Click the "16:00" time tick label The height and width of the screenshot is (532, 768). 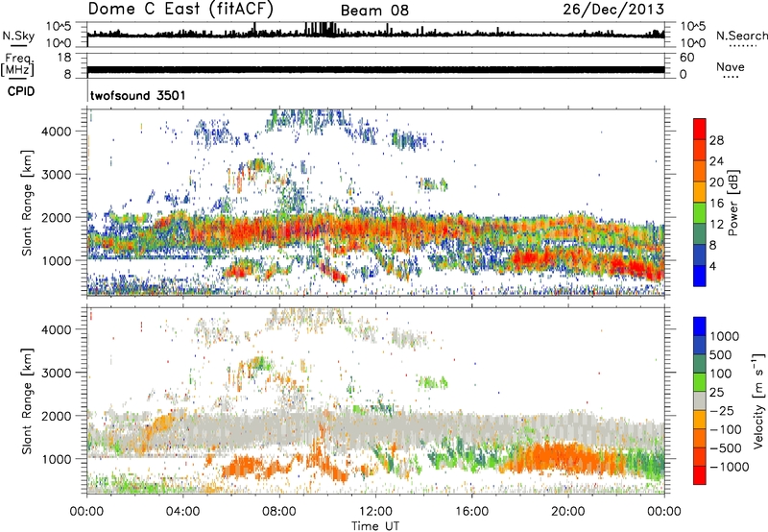(x=471, y=512)
